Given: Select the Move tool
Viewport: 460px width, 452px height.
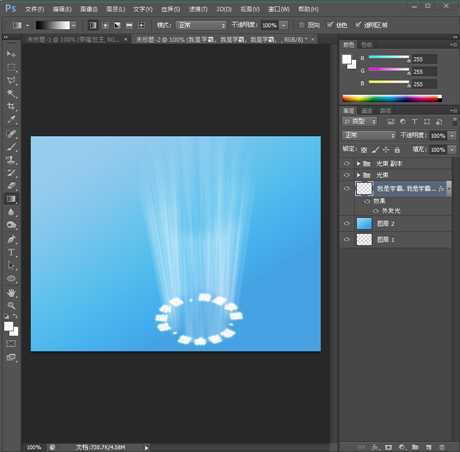Looking at the screenshot, I should pyautogui.click(x=11, y=53).
